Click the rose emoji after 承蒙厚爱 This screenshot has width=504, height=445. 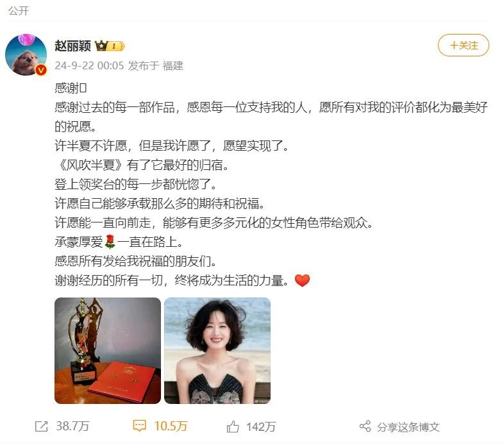tap(110, 242)
